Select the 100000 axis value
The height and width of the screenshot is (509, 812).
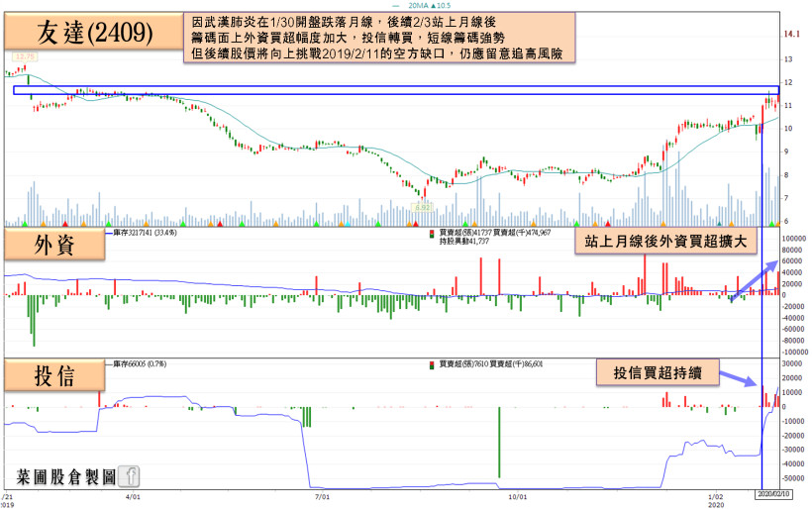794,239
